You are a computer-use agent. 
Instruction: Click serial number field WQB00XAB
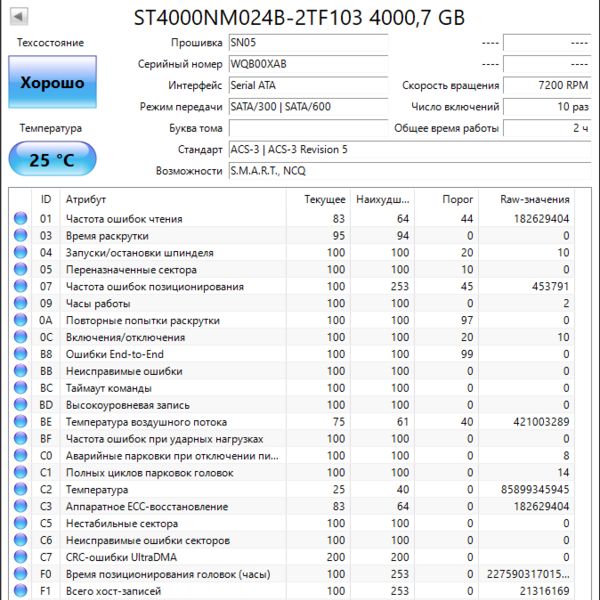point(308,64)
